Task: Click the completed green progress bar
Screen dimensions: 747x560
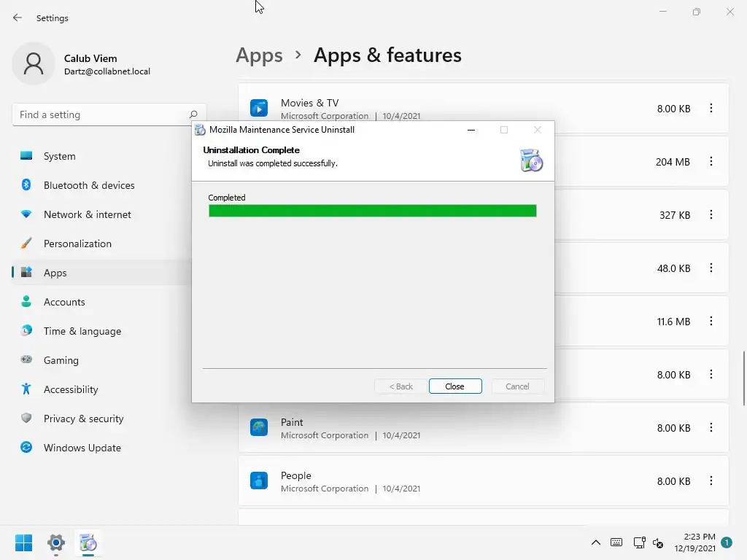Action: pyautogui.click(x=373, y=211)
